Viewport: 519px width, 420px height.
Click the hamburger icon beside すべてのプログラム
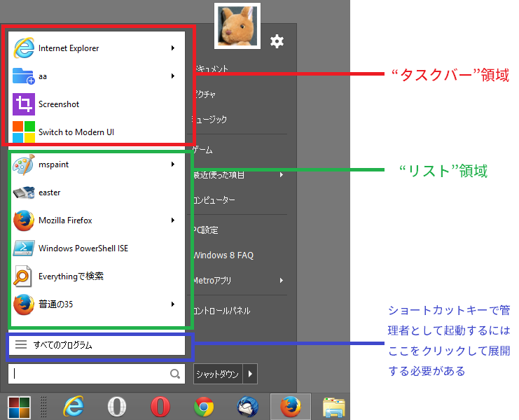[21, 344]
